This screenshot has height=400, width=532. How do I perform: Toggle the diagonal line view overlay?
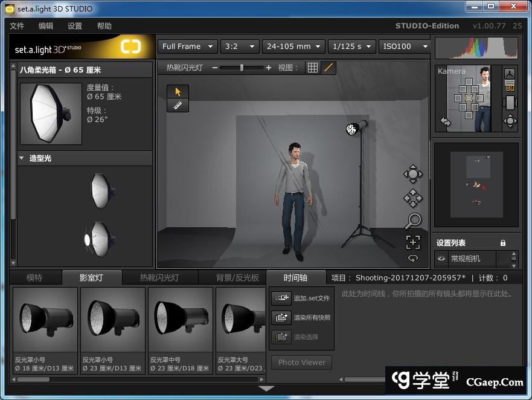(328, 68)
